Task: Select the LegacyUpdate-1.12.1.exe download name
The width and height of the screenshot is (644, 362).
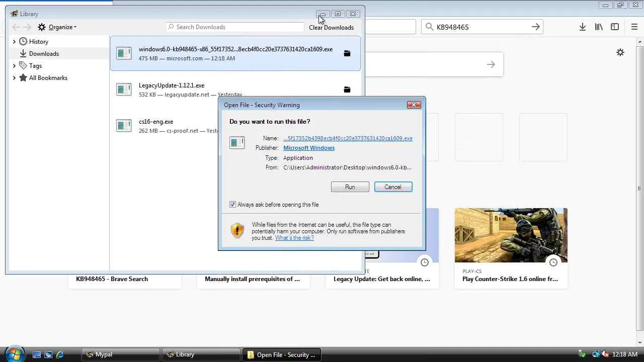Action: pos(172,85)
